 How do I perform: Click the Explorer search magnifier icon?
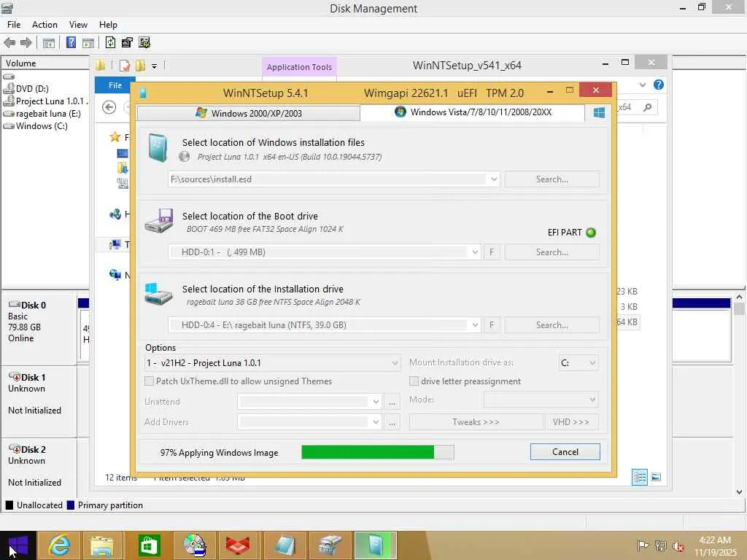[648, 107]
